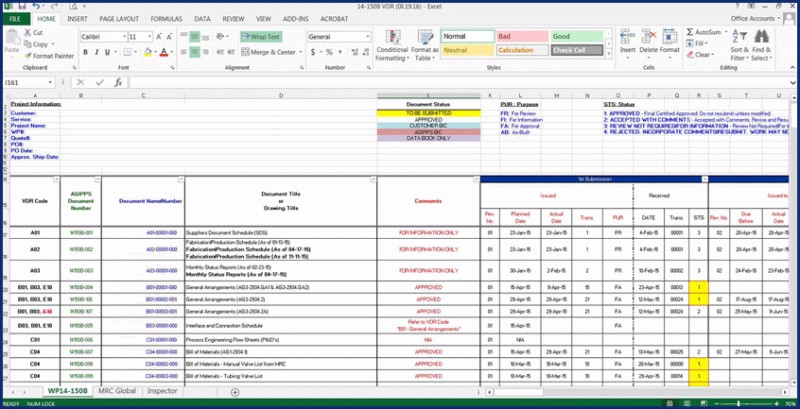Screen dimensions: 800x409
Task: Click Find & Select binoculars
Action: (763, 46)
